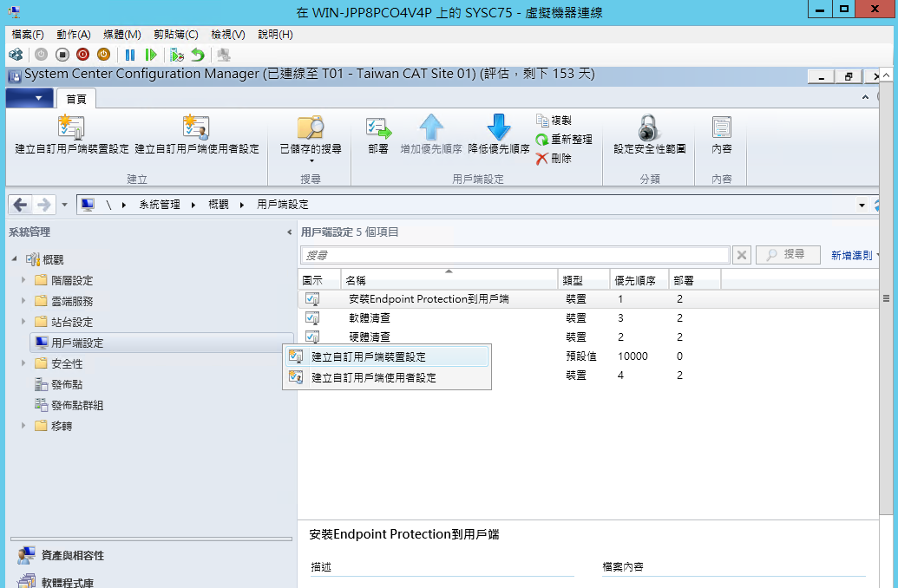Click 概觀 in the breadcrumb path
Viewport: 898px width, 588px height.
pos(218,205)
